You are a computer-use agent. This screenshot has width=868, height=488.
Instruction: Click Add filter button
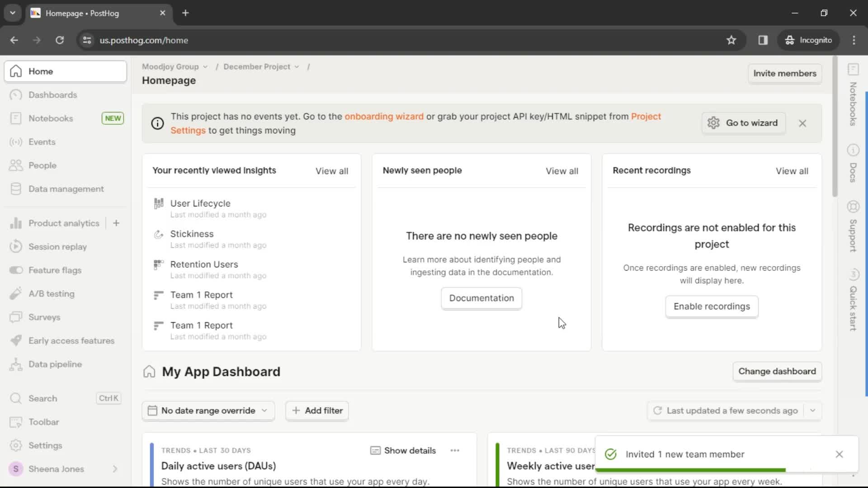coord(317,411)
